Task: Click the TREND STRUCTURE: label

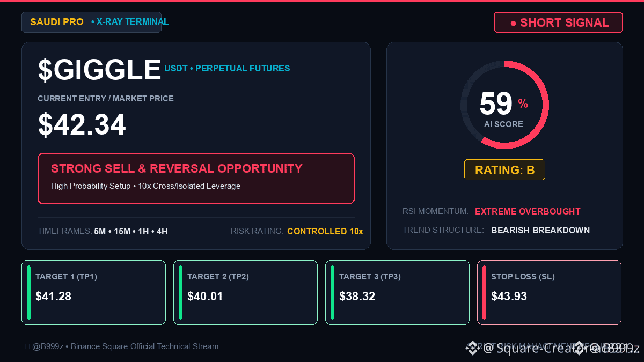Action: [443, 231]
